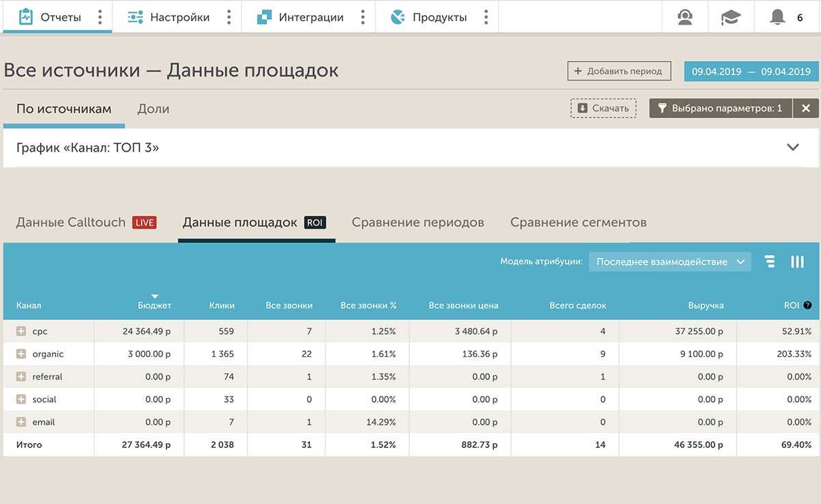Viewport: 821px width, 504px height.
Task: Open the three-dot menu next to Продукты
Action: click(x=486, y=17)
